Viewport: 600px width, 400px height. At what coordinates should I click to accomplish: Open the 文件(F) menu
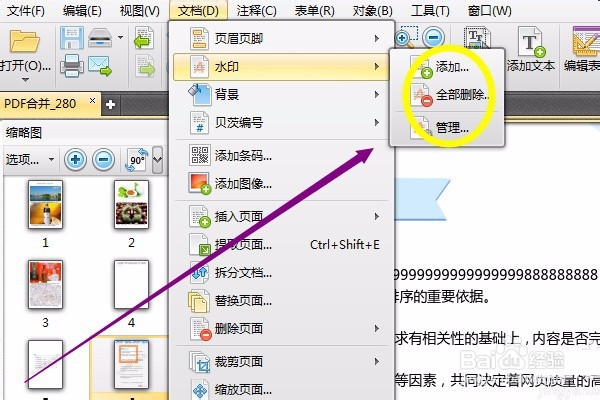point(26,10)
